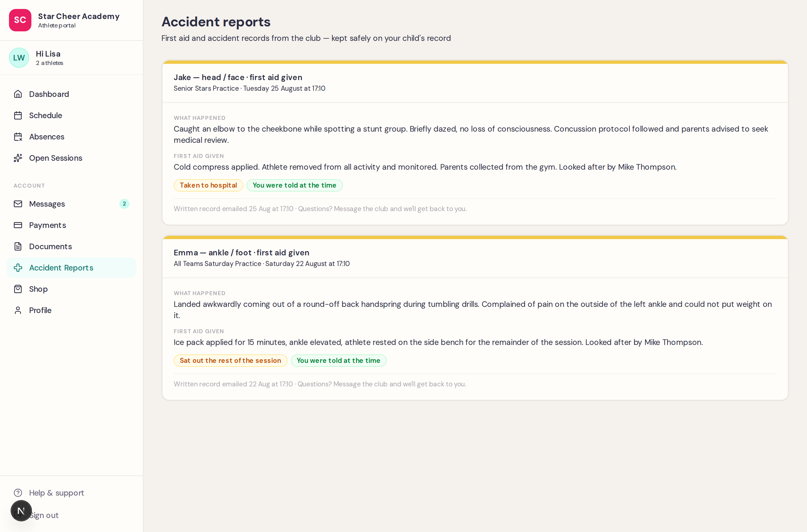This screenshot has width=807, height=532.
Task: Open the Dashboard menu item
Action: click(x=71, y=94)
